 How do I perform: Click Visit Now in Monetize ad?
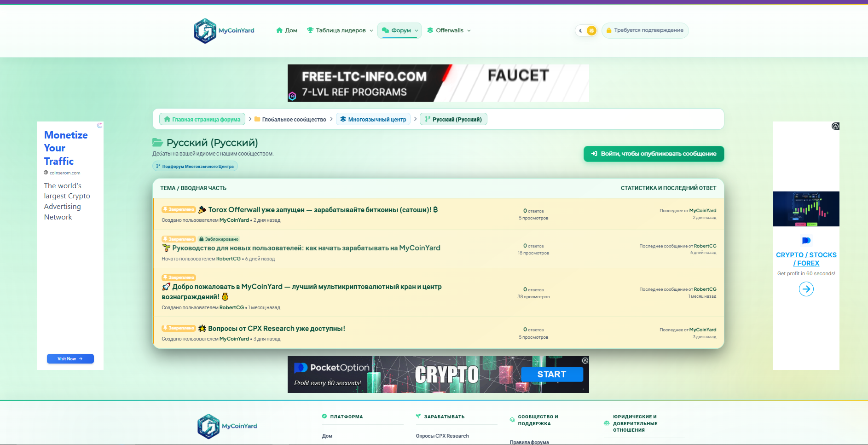click(70, 358)
